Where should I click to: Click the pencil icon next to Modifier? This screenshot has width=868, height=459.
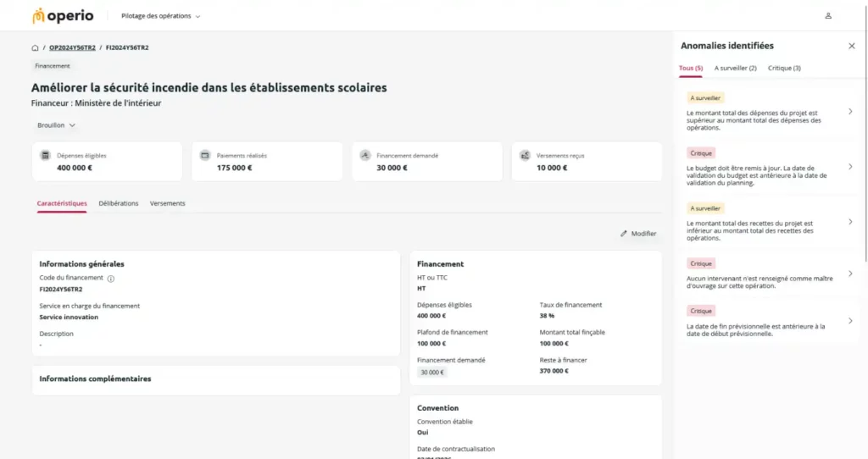click(x=624, y=234)
